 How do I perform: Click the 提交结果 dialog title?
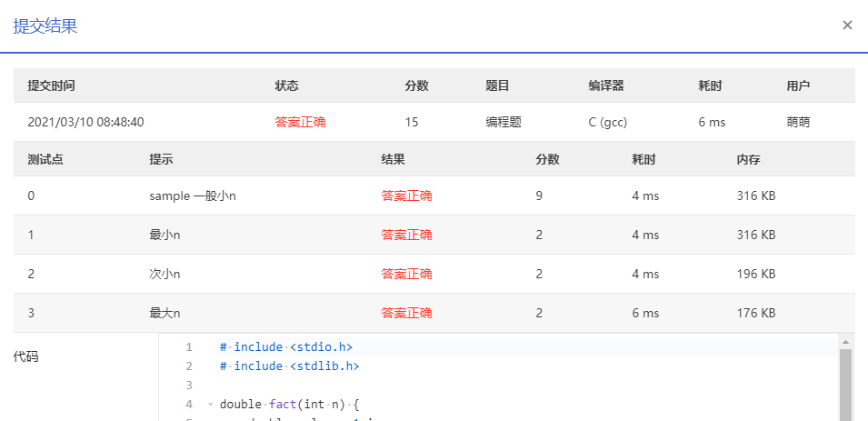point(45,26)
